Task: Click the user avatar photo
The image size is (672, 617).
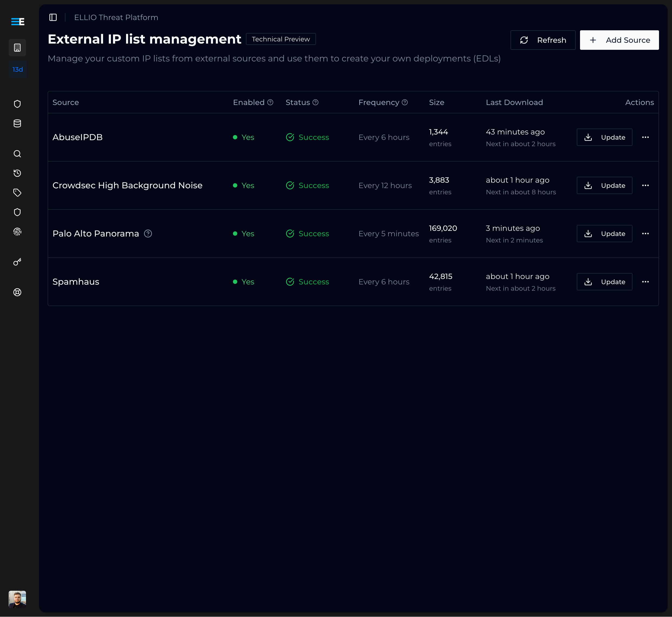Action: coord(17,599)
